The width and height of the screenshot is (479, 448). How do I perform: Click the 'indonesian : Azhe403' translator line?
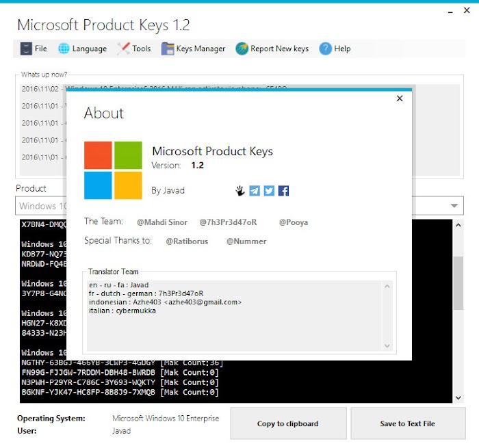(x=166, y=302)
